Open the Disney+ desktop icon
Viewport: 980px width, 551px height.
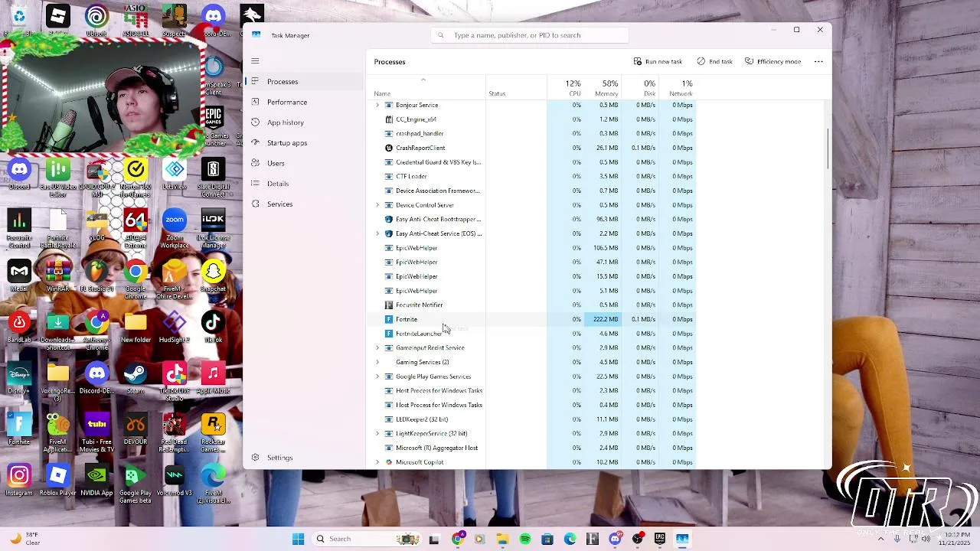pos(19,378)
